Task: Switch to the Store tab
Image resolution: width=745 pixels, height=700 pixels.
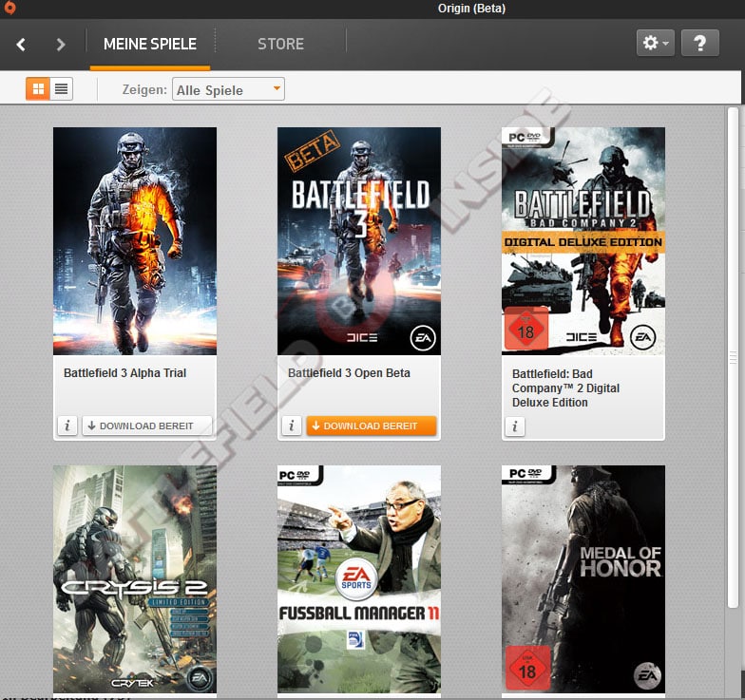Action: (280, 44)
